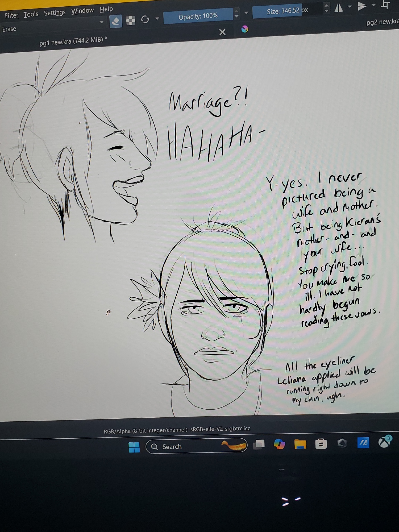Click the wrap-around mode icon at far right
This screenshot has width=399, height=532.
coord(385,5)
